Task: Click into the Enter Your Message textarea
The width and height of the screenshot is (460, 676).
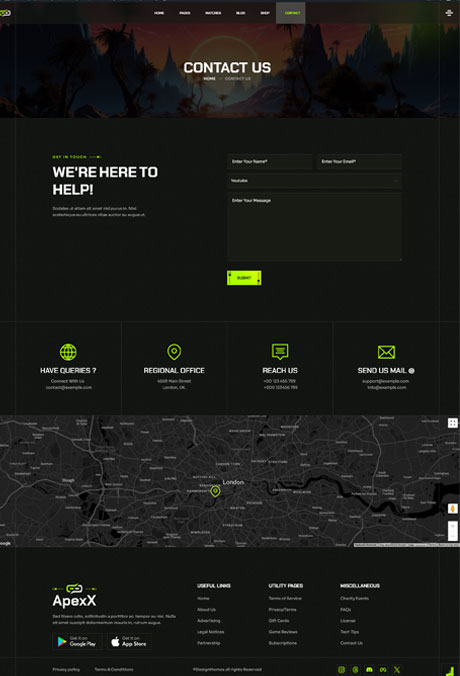Action: [314, 227]
